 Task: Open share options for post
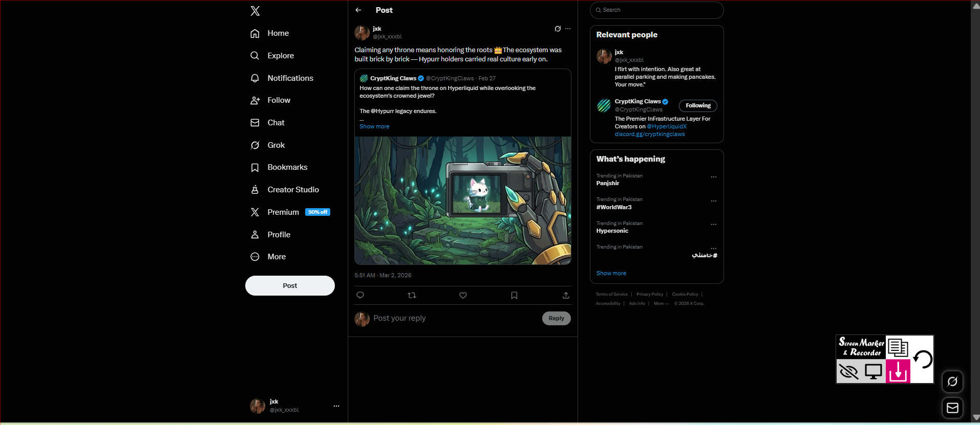(566, 295)
